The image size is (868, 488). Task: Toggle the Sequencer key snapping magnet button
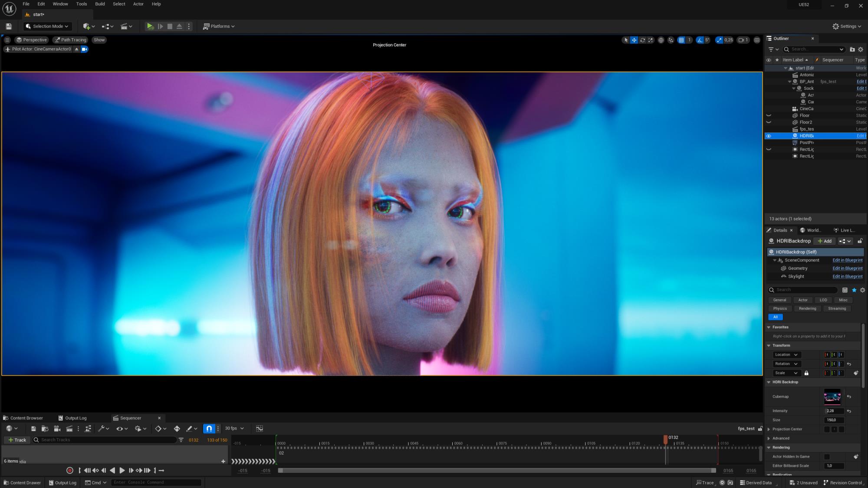point(209,429)
